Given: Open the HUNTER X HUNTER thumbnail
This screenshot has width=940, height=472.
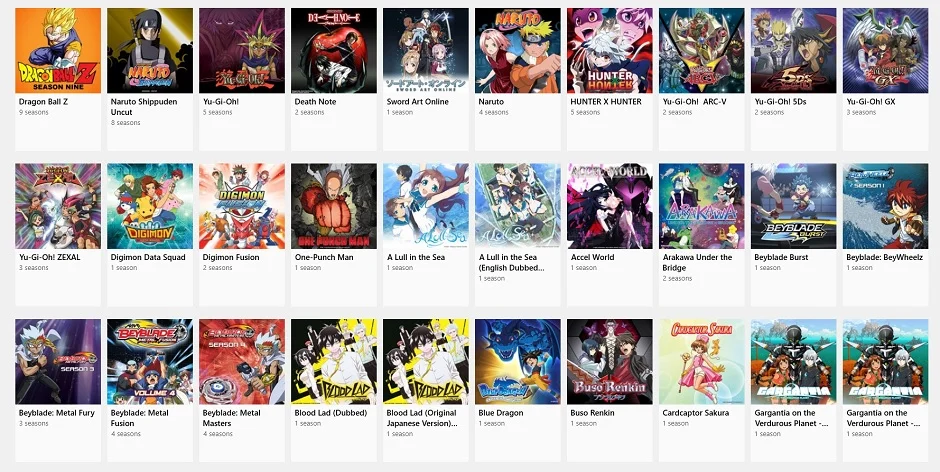Looking at the screenshot, I should pos(610,50).
